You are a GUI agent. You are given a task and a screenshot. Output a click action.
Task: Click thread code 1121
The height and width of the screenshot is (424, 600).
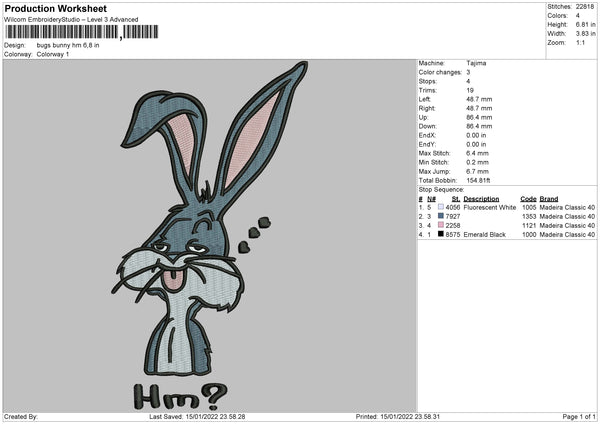pyautogui.click(x=529, y=225)
